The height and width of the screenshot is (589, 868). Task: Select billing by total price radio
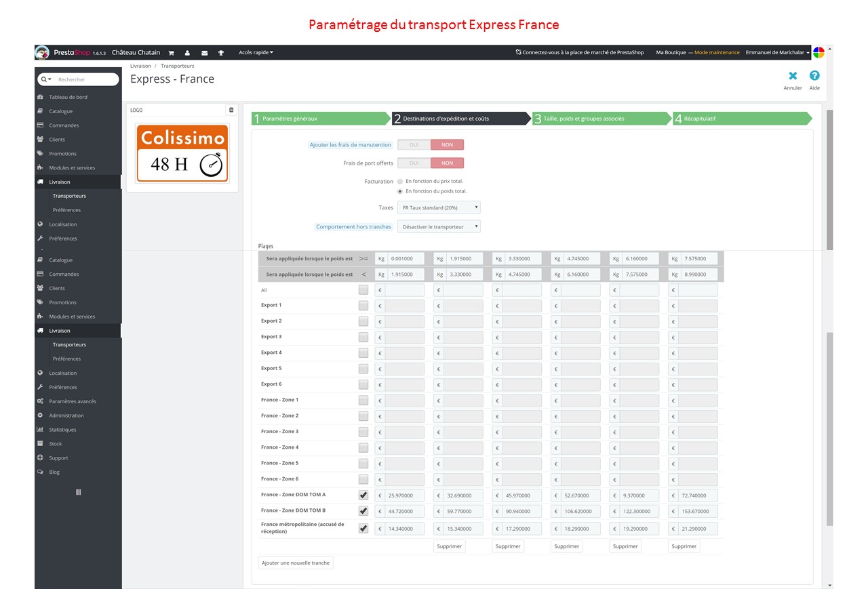(x=400, y=181)
